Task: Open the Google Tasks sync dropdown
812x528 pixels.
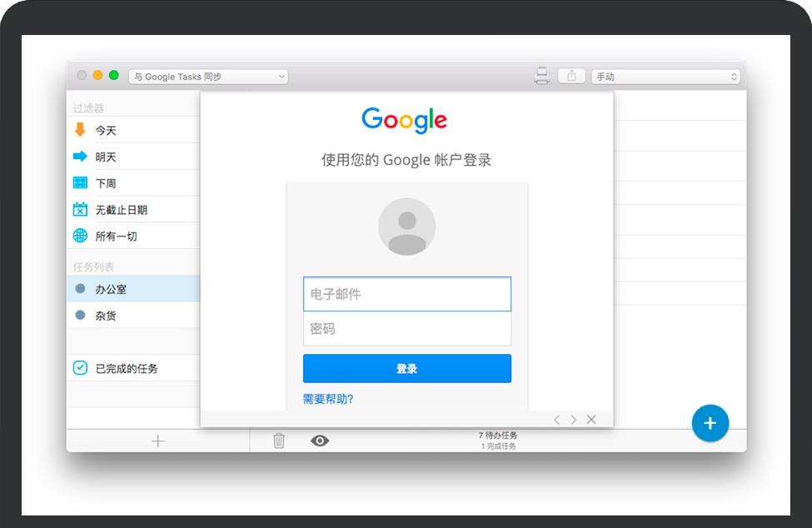Action: pos(208,77)
